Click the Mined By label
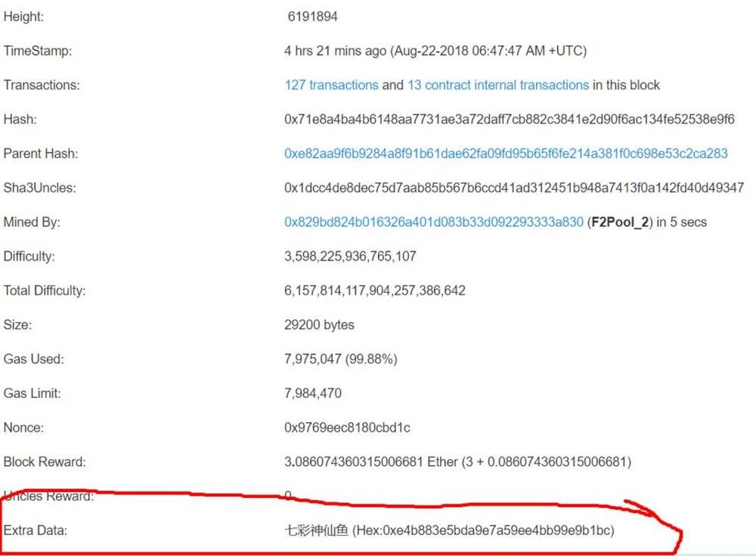This screenshot has width=756, height=556. [32, 222]
